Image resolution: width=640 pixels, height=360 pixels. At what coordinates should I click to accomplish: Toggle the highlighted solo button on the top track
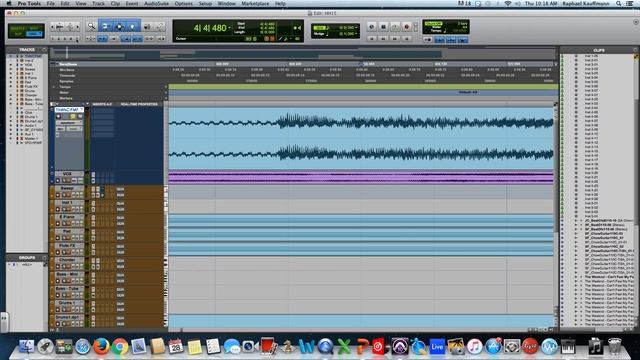click(x=73, y=117)
